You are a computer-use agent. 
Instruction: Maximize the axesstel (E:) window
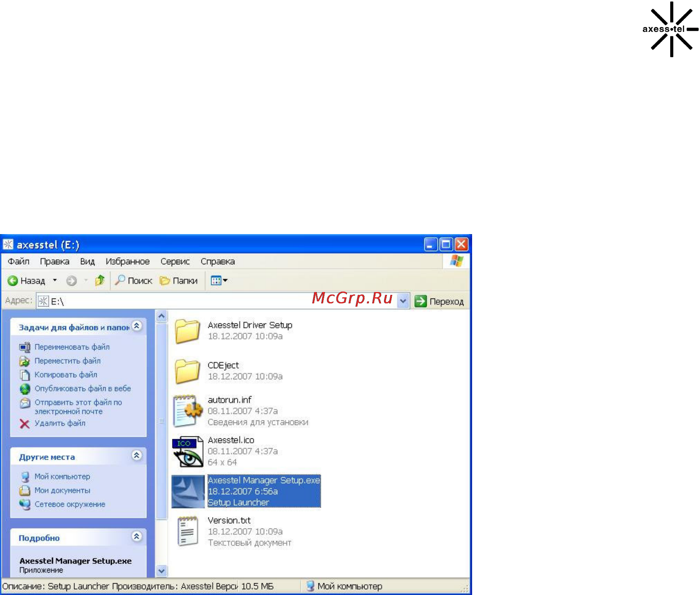click(446, 244)
